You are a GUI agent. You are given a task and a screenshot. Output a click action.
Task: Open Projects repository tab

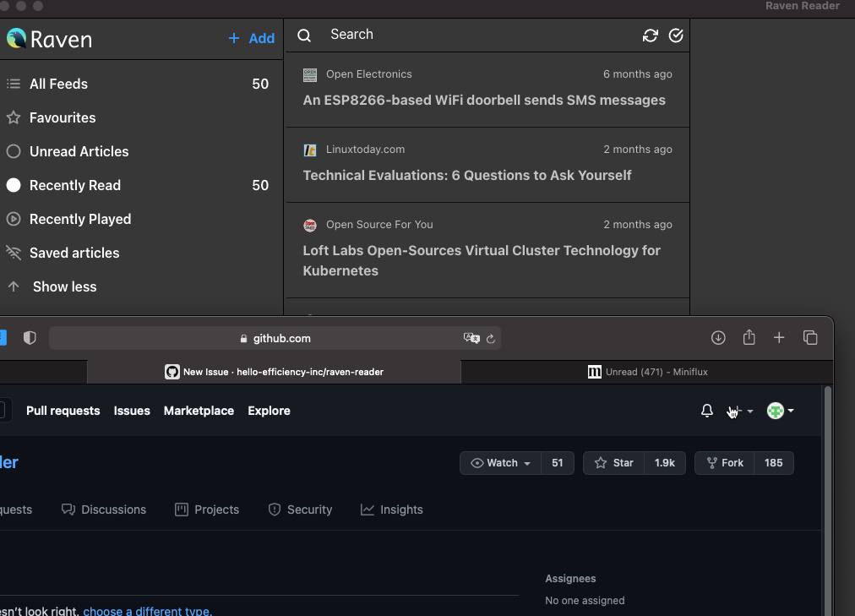click(207, 510)
